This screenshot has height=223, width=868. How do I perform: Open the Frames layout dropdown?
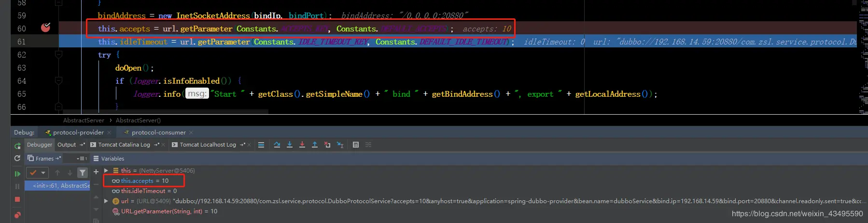82,159
